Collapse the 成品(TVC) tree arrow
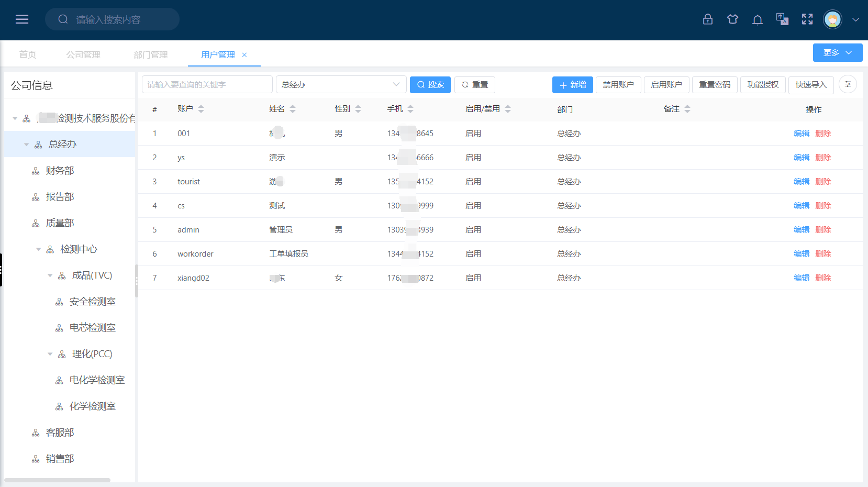Image resolution: width=868 pixels, height=487 pixels. click(50, 275)
